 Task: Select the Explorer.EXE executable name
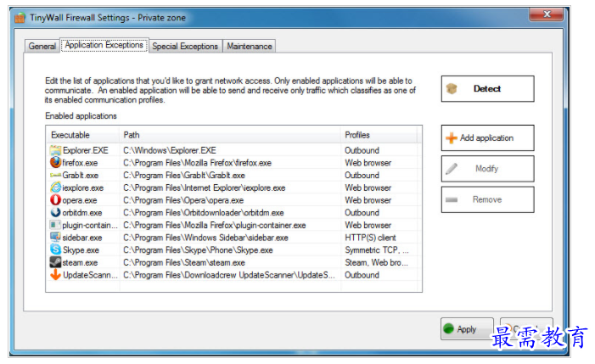click(86, 150)
